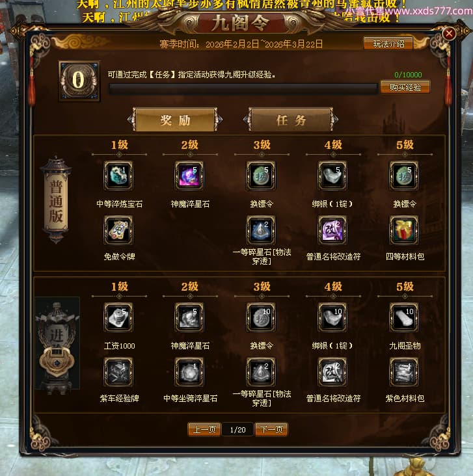Select the 九阁圣物 reward icon
Image resolution: width=473 pixels, height=476 pixels.
click(x=404, y=317)
